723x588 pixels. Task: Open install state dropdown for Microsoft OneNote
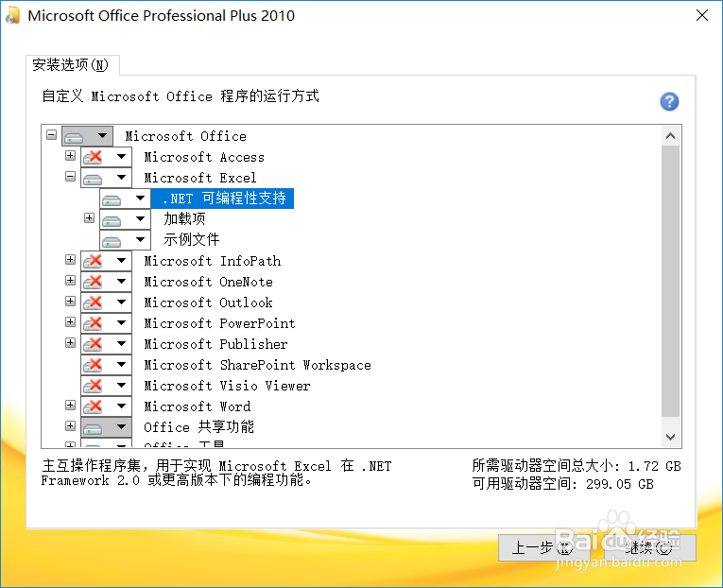tap(106, 282)
